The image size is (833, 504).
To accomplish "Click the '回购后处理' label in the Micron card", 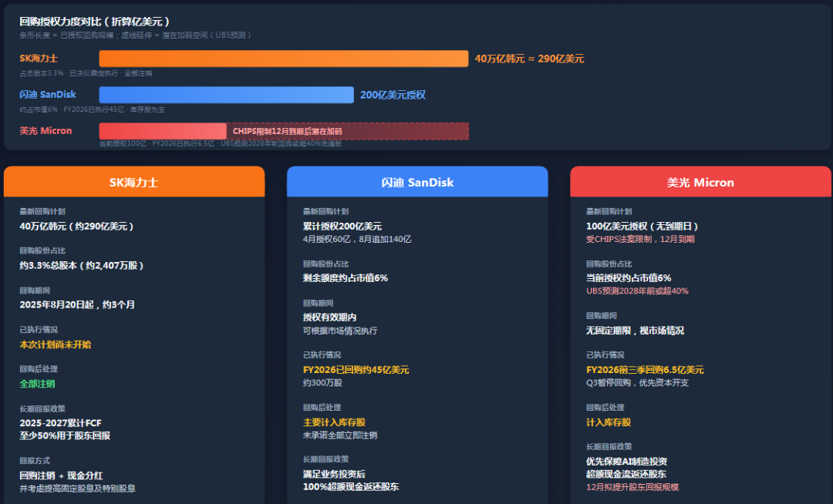I will (x=605, y=407).
